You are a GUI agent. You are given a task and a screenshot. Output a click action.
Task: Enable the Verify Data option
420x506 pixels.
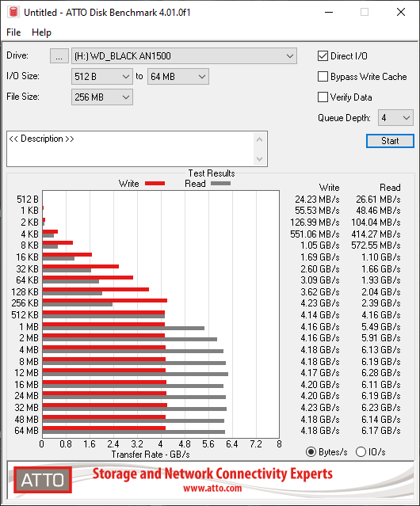323,97
